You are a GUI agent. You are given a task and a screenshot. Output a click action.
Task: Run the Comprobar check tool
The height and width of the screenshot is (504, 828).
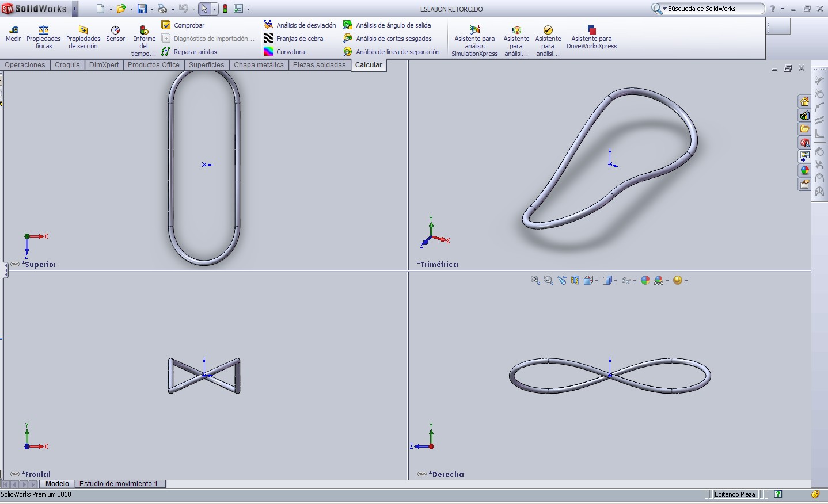coord(183,25)
